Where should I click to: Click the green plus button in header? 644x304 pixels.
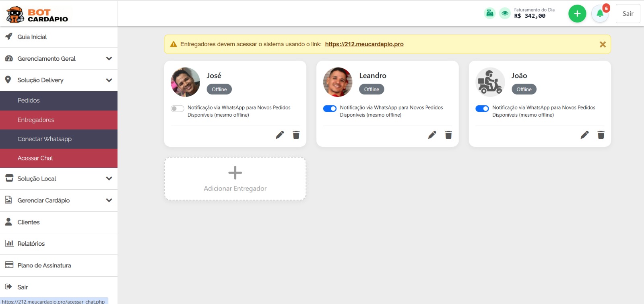click(x=577, y=14)
